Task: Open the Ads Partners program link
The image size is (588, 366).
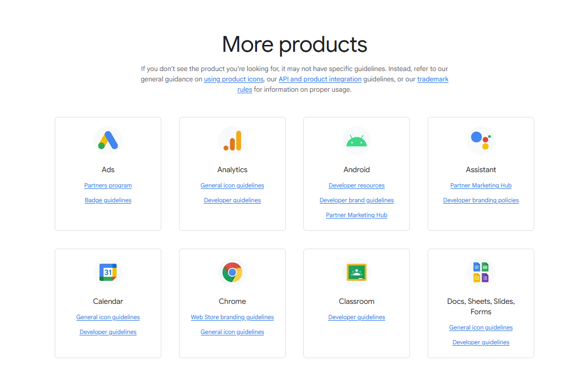Action: click(x=108, y=185)
